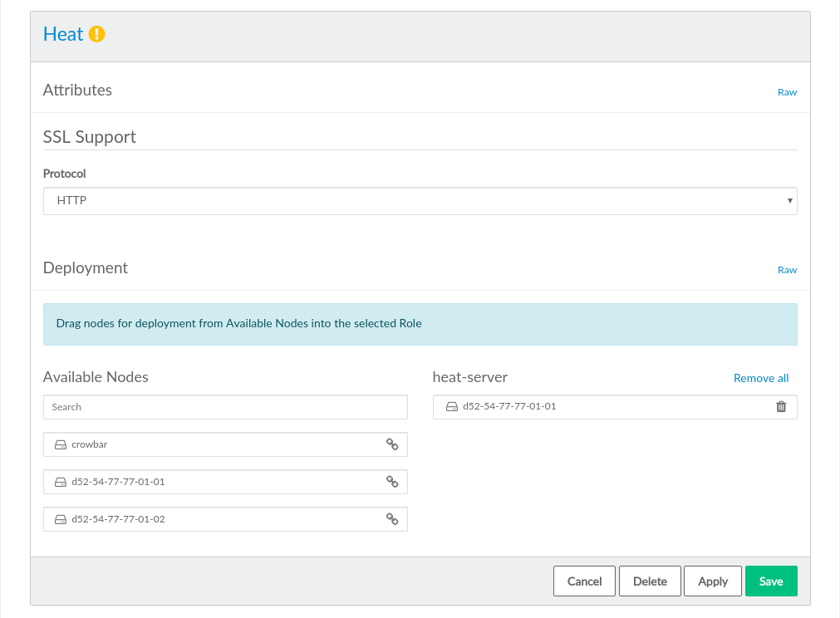Viewport: 840px width, 618px height.
Task: Open Raw view for Deployment section
Action: pyautogui.click(x=787, y=270)
